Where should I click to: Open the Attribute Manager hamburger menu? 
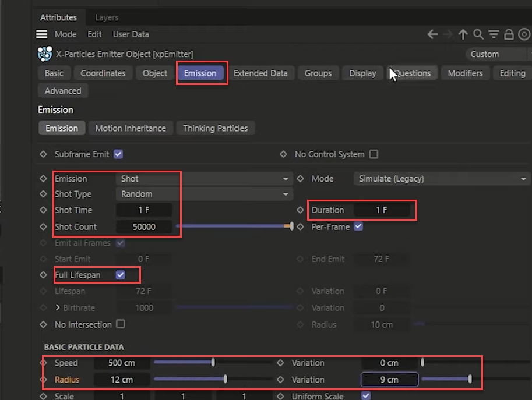(x=41, y=34)
